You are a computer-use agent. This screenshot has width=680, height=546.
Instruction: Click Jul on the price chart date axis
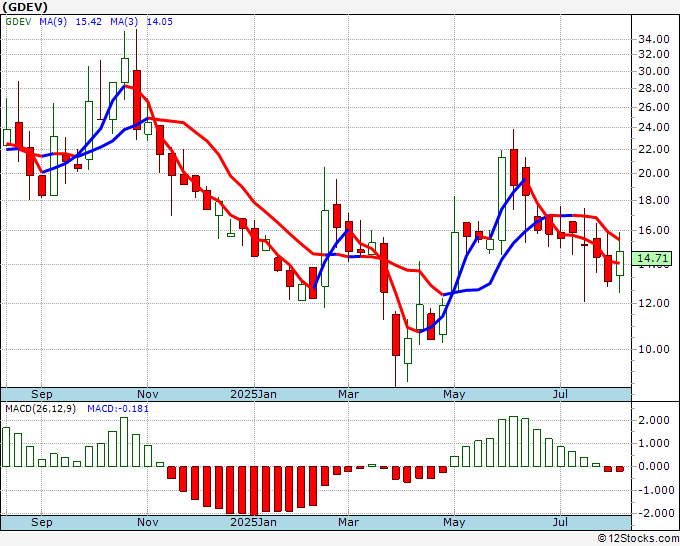(560, 394)
